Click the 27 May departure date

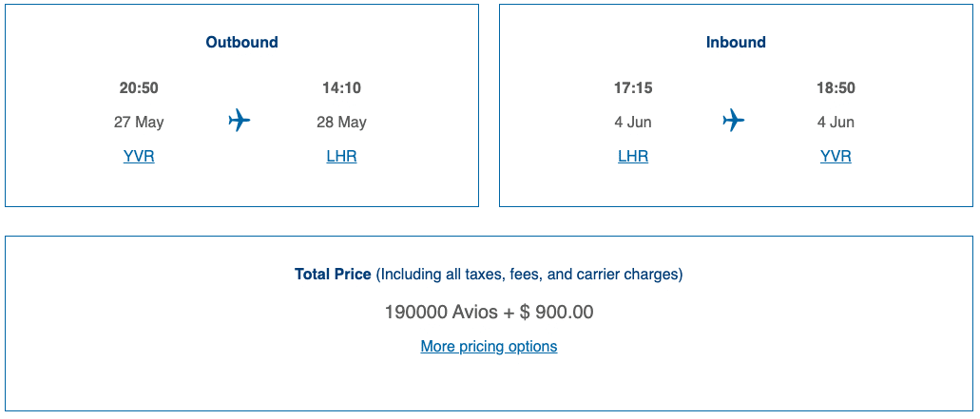[x=139, y=122]
